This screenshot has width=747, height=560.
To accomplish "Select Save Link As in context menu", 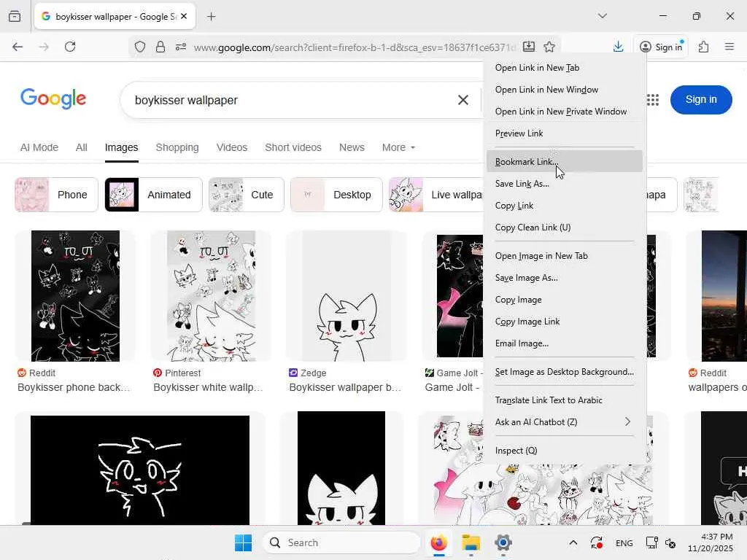I will coord(565,183).
